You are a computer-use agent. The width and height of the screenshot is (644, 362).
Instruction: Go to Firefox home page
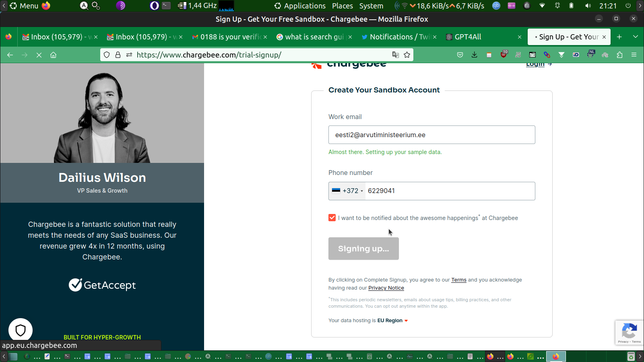pyautogui.click(x=53, y=55)
